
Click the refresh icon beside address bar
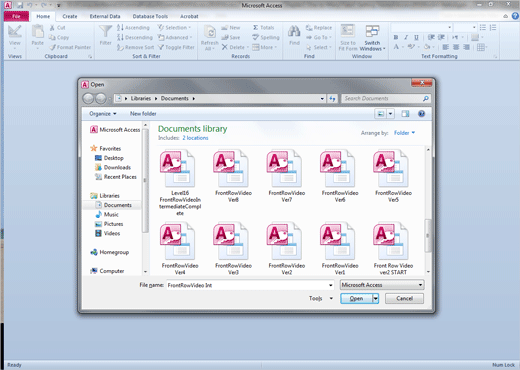pyautogui.click(x=332, y=99)
